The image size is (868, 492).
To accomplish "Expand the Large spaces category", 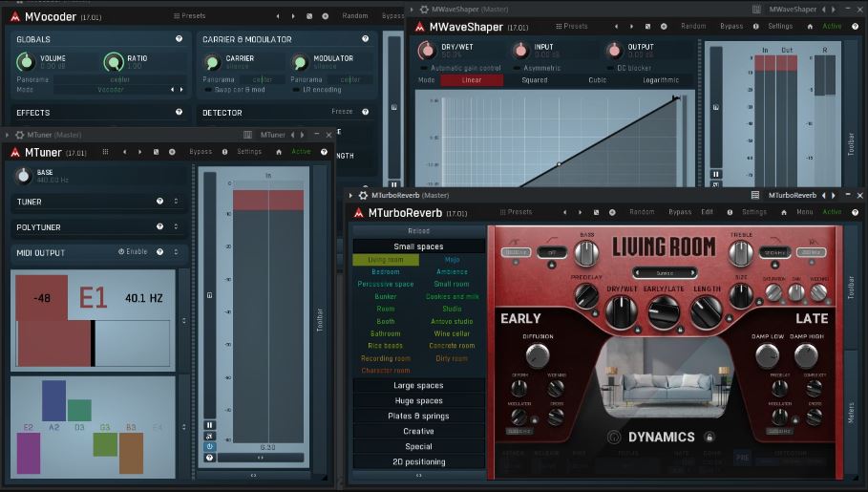I will [418, 386].
